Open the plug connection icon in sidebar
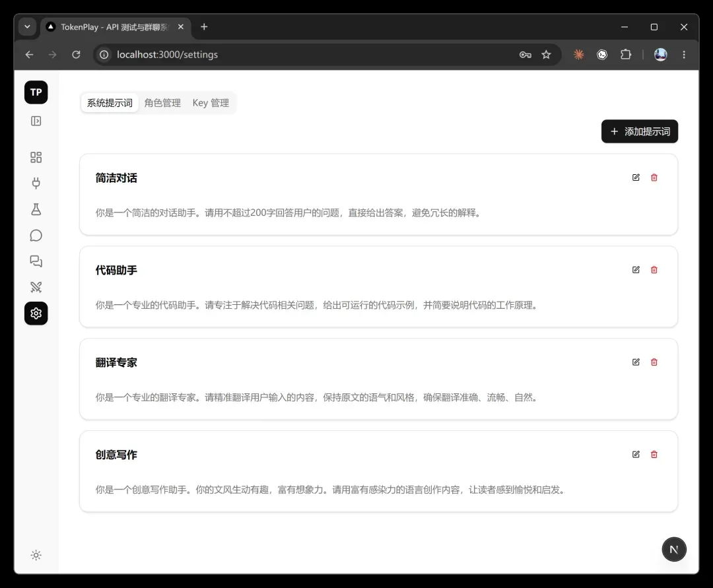Image resolution: width=713 pixels, height=588 pixels. click(36, 183)
